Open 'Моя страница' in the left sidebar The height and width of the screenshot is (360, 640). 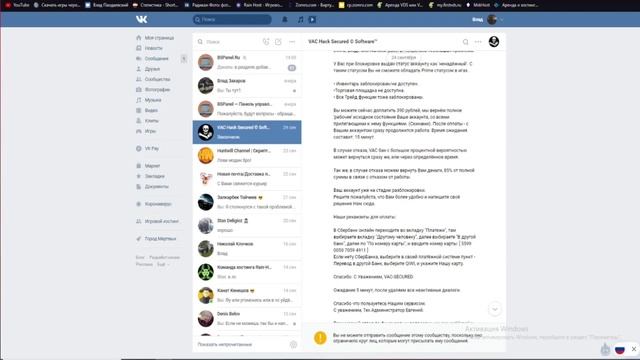[x=159, y=38]
